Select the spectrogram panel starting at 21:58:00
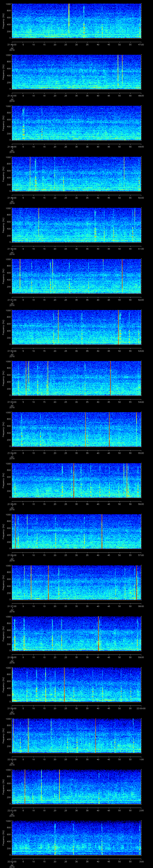The height and width of the screenshot is (868, 153). (77, 633)
